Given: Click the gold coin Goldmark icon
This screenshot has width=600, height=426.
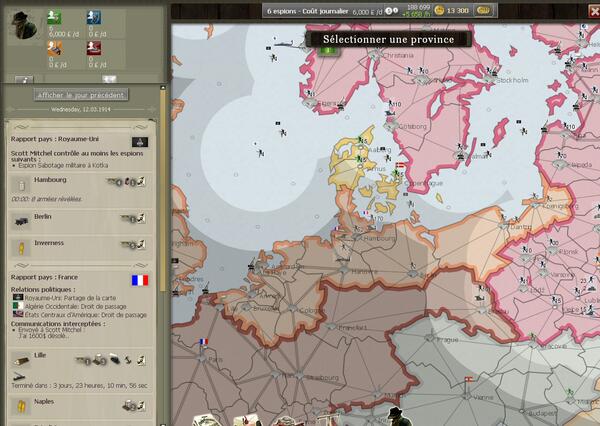Looking at the screenshot, I should pos(439,10).
